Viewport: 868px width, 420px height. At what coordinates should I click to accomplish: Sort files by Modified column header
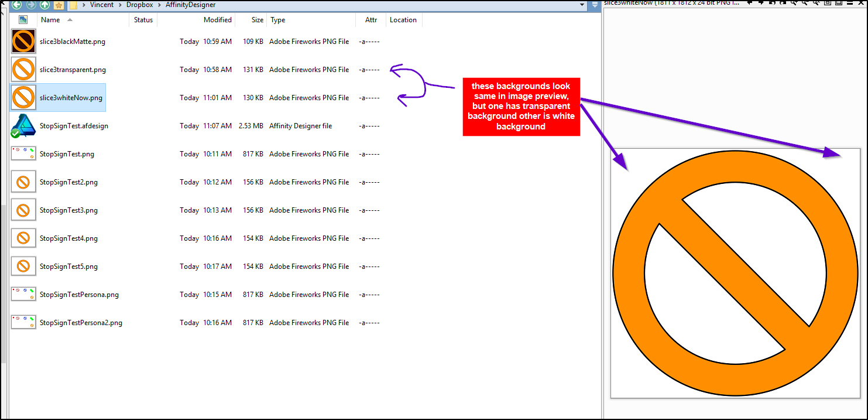point(217,20)
